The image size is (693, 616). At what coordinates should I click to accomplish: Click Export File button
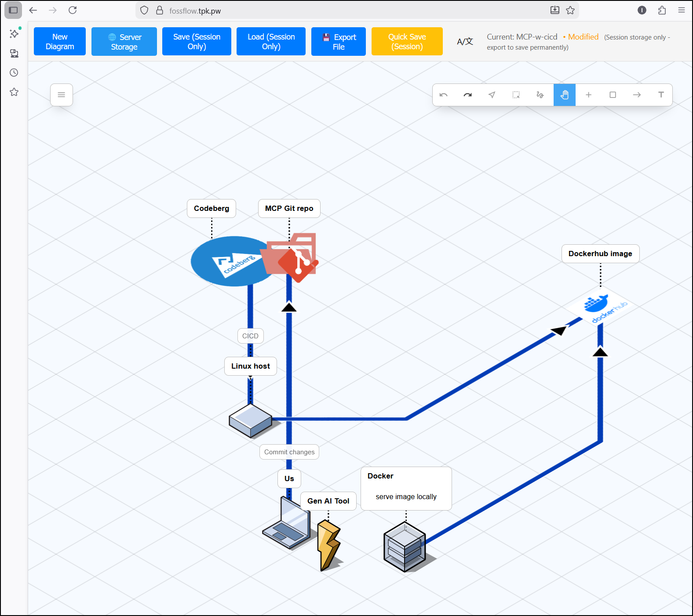(338, 42)
